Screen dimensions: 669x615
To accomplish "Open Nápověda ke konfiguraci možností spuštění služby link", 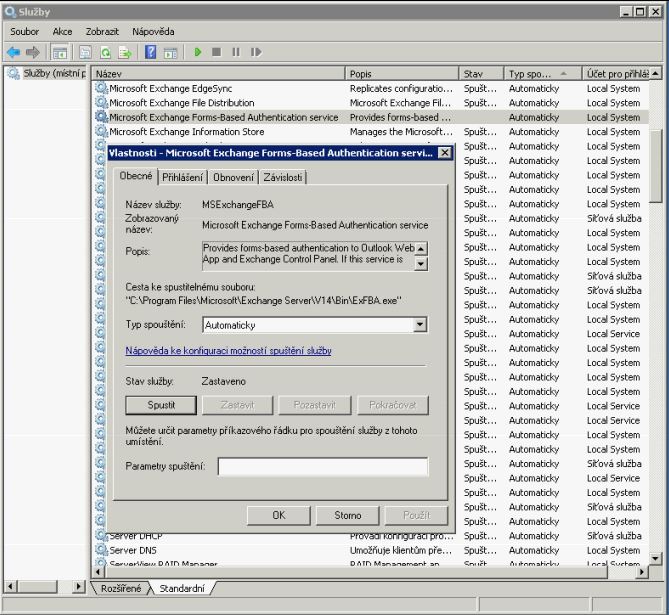I will (228, 350).
